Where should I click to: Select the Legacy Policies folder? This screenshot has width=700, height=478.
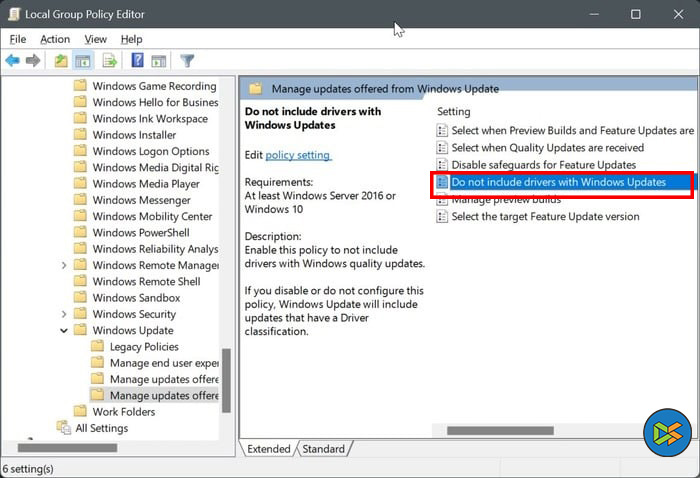coord(144,347)
